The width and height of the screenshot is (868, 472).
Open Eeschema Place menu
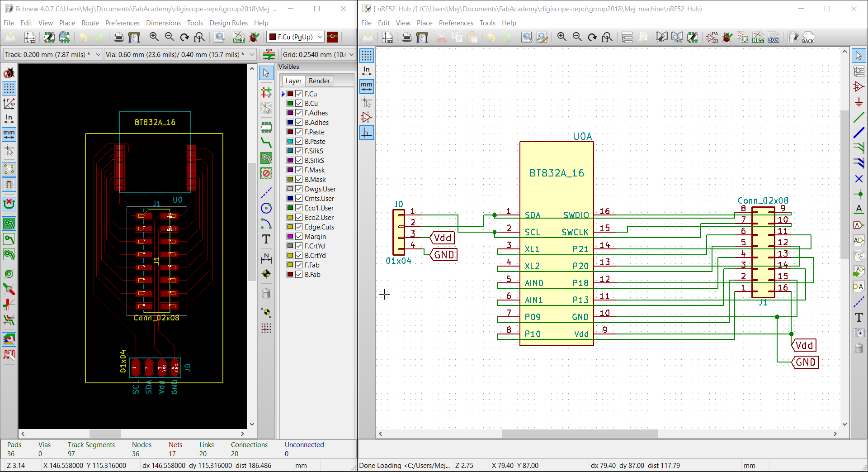point(425,23)
